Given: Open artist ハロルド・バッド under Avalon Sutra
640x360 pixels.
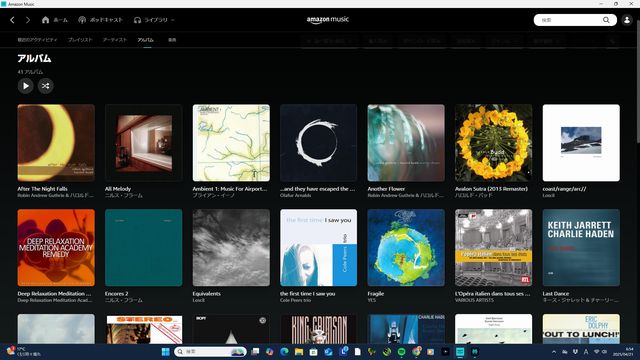Looking at the screenshot, I should [474, 196].
